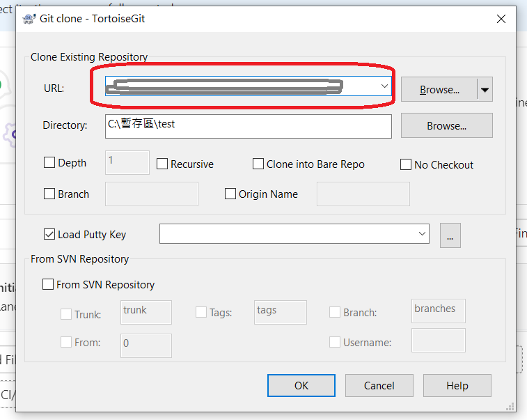
Task: Check Clone into Bare Repo
Action: [x=258, y=164]
